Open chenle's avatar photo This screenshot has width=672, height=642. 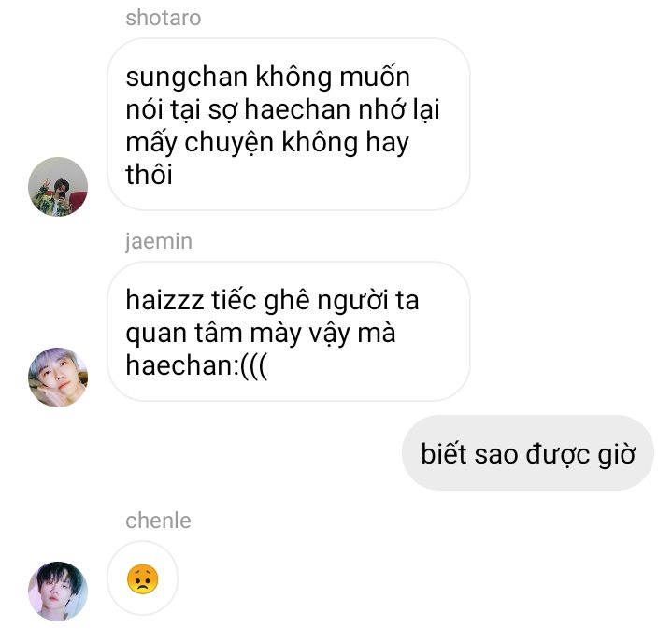tap(58, 591)
